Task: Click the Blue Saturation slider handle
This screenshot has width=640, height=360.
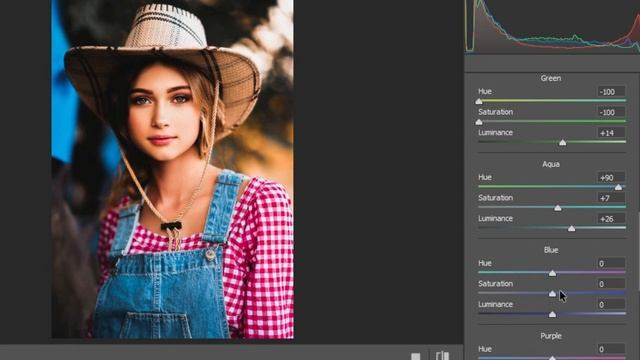Action: click(x=552, y=294)
